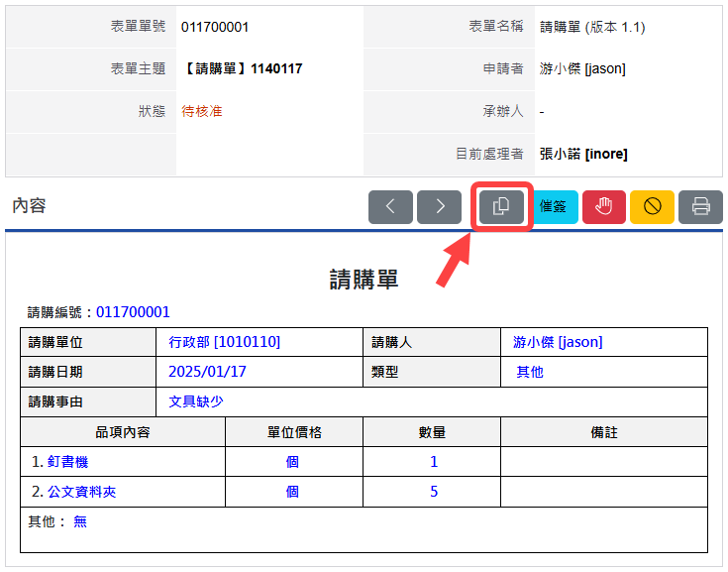The image size is (728, 572).
Task: Click the 表單主題 label
Action: click(138, 68)
